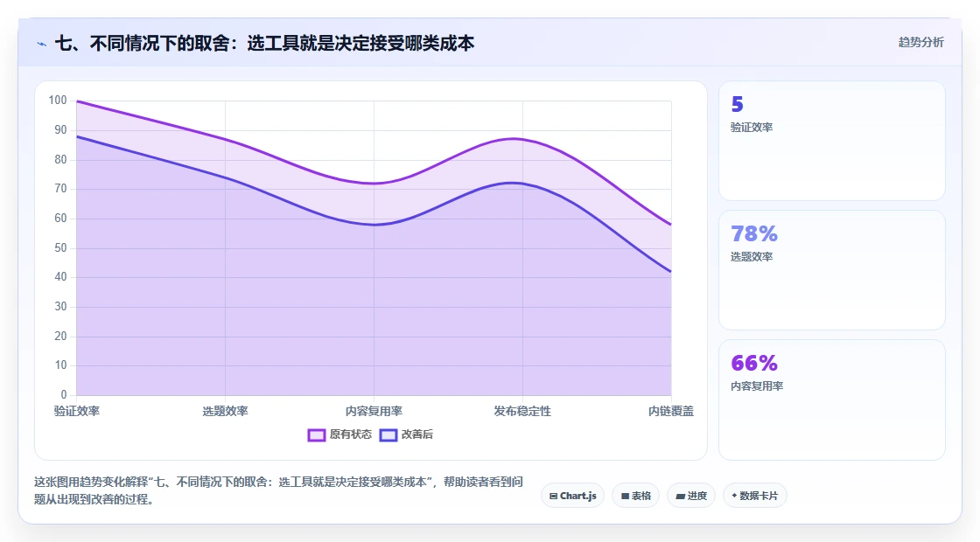
Task: Click the 66% value in 内容复用率 card
Action: click(754, 363)
